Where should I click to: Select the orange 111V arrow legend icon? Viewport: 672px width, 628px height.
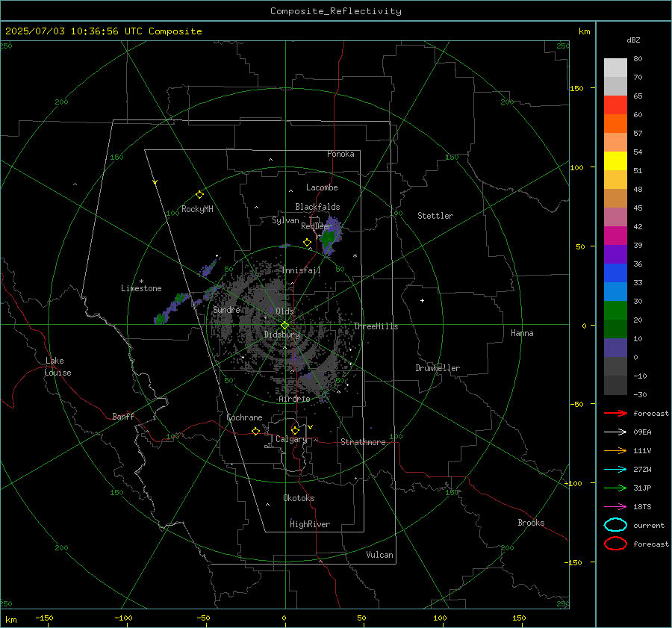[615, 450]
